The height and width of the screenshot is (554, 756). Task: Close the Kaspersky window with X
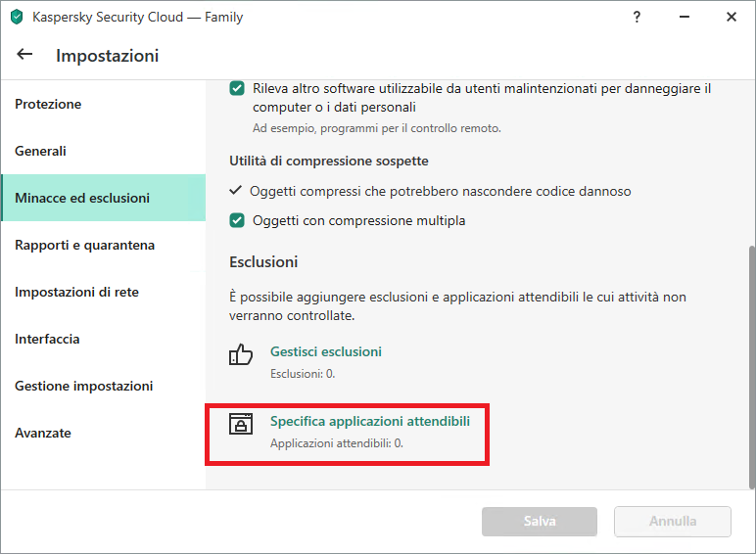(x=732, y=17)
